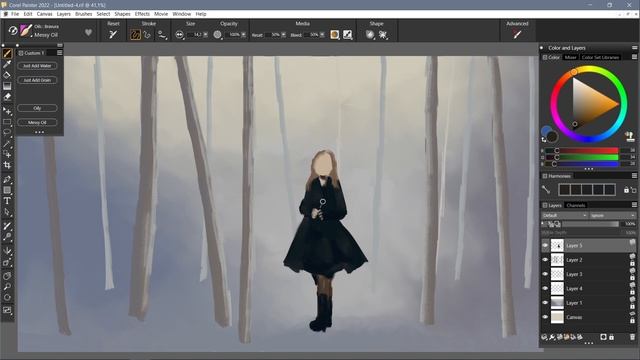Open the Canvas menu
The height and width of the screenshot is (360, 640).
(44, 14)
